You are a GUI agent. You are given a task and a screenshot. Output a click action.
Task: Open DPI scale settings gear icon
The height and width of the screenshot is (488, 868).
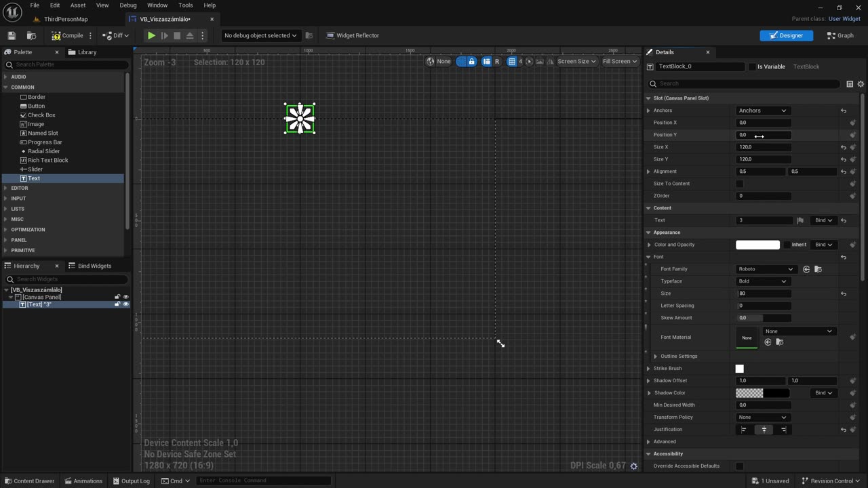634,466
